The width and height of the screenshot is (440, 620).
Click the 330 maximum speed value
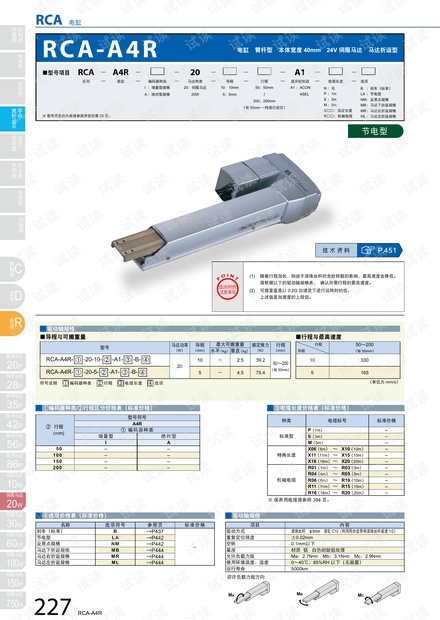(364, 360)
